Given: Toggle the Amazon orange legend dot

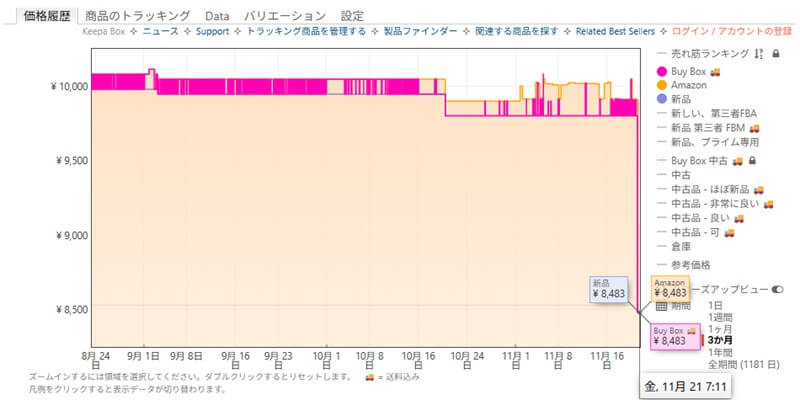Looking at the screenshot, I should tap(663, 86).
